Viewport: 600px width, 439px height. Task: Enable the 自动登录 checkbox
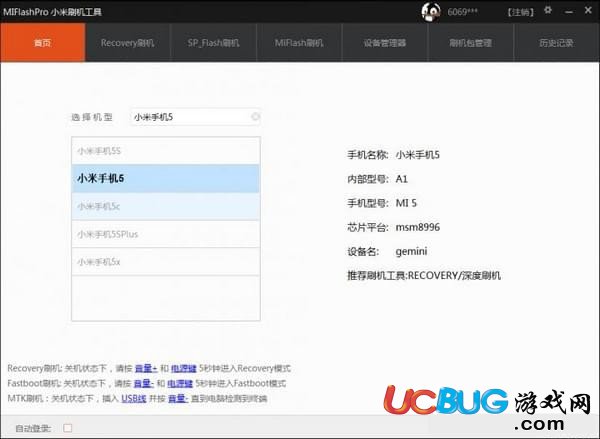point(67,428)
